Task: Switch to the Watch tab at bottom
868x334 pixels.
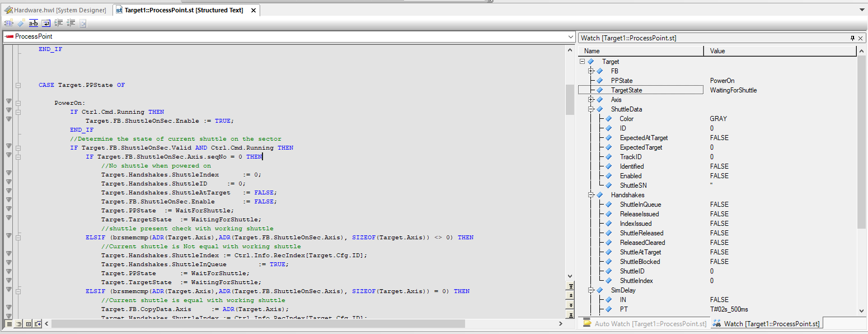Action: pyautogui.click(x=766, y=324)
